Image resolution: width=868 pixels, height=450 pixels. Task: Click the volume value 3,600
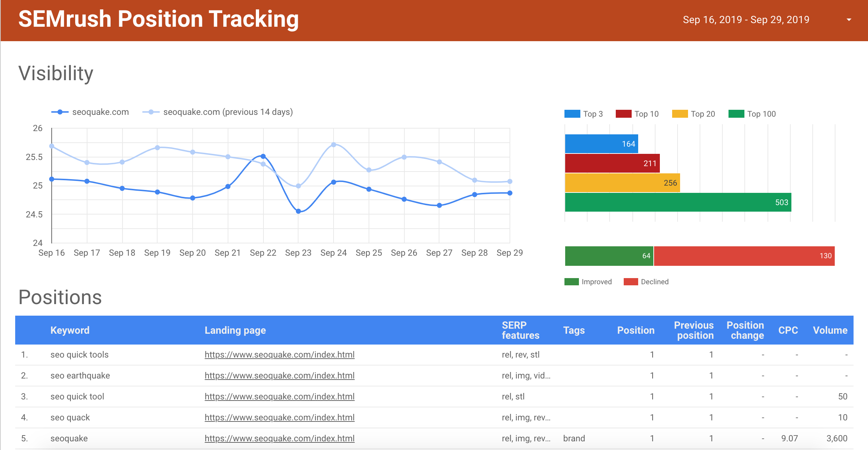837,438
